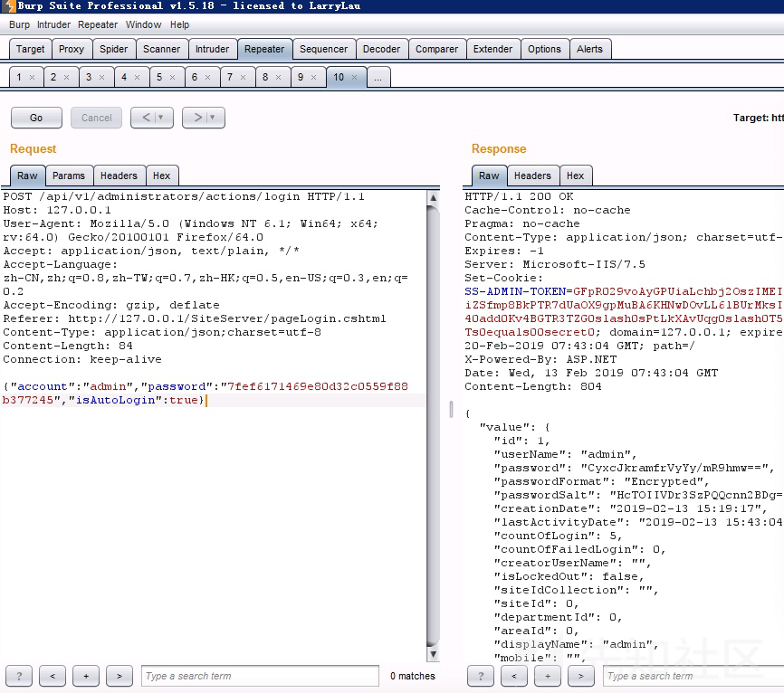Add a new Repeater tab with the ellipsis tab
This screenshot has height=693, width=784.
[378, 78]
